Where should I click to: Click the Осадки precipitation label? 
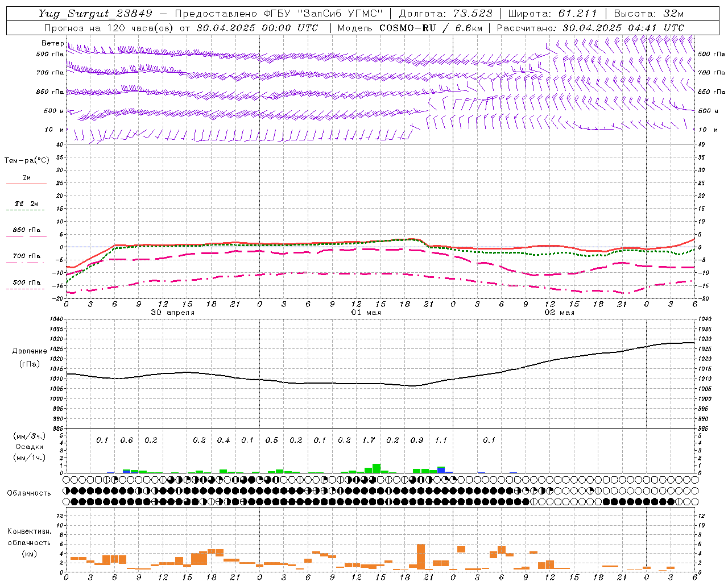point(29,447)
